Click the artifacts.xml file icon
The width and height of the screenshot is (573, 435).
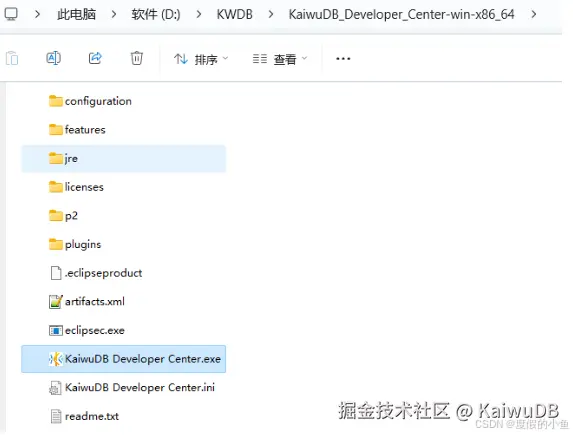tap(56, 302)
